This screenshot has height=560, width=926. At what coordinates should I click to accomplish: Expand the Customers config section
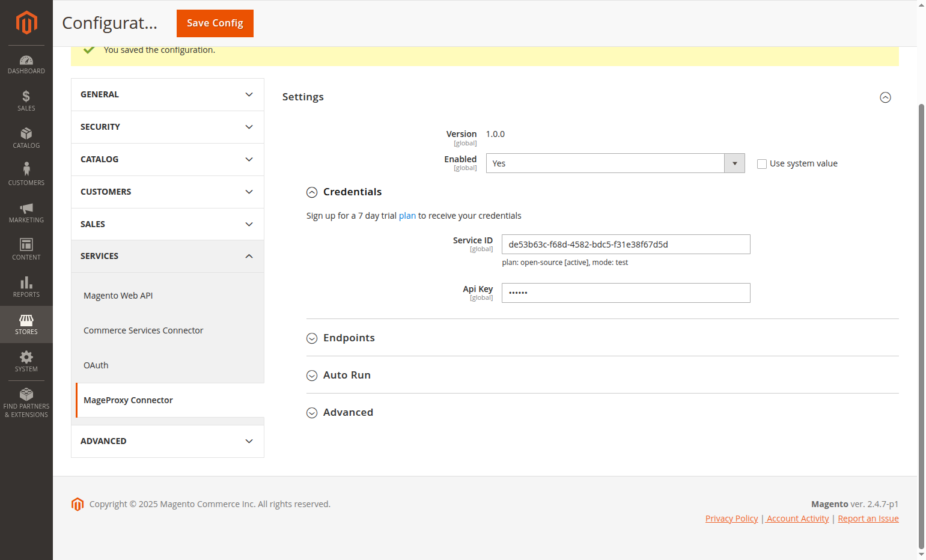coord(168,192)
